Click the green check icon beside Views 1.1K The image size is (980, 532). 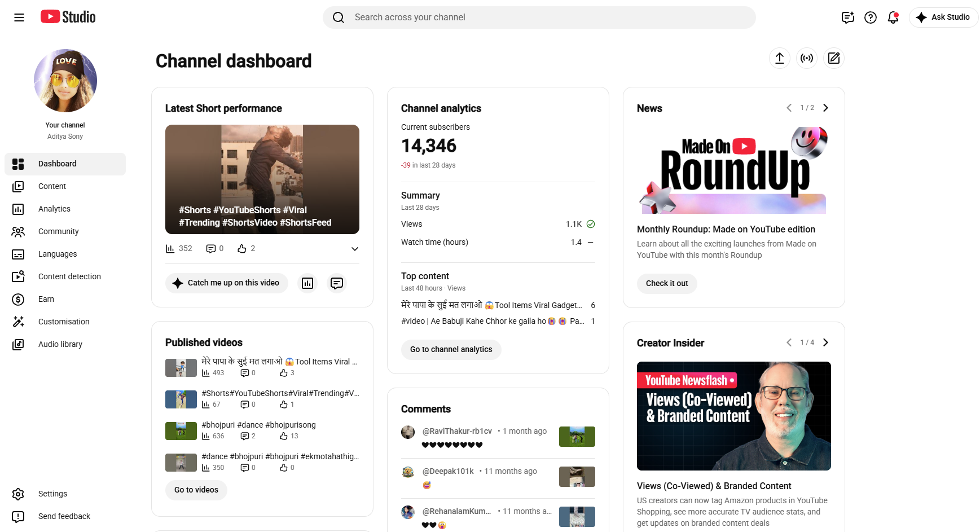591,224
